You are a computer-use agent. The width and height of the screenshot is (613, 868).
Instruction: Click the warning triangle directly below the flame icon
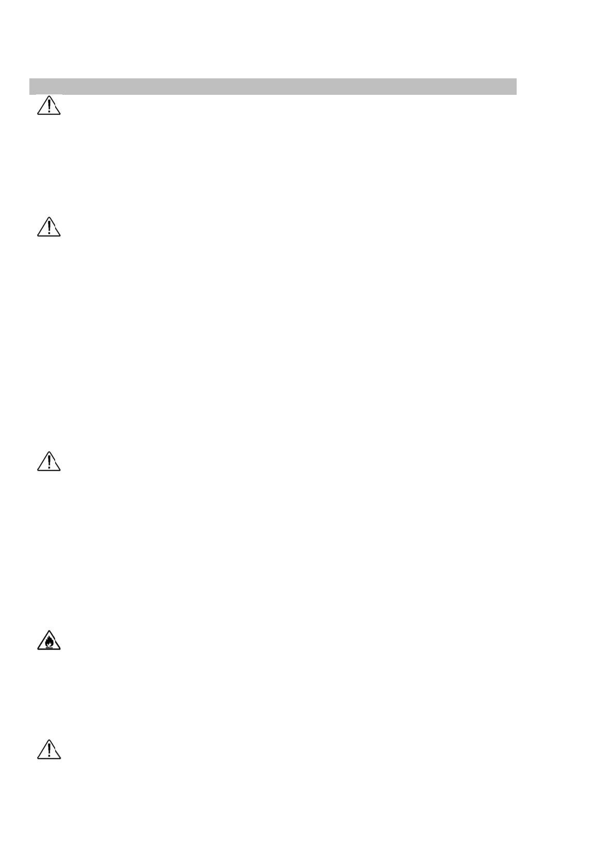(49, 749)
